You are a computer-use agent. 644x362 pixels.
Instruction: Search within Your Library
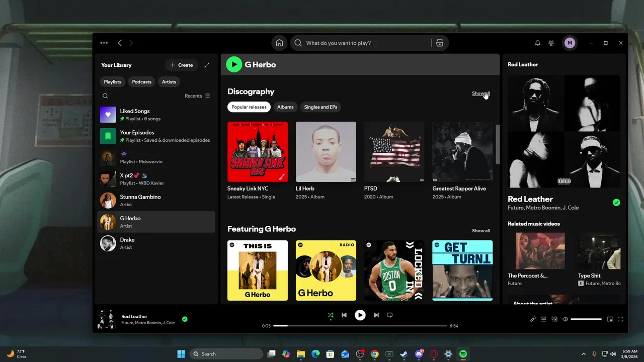tap(105, 96)
